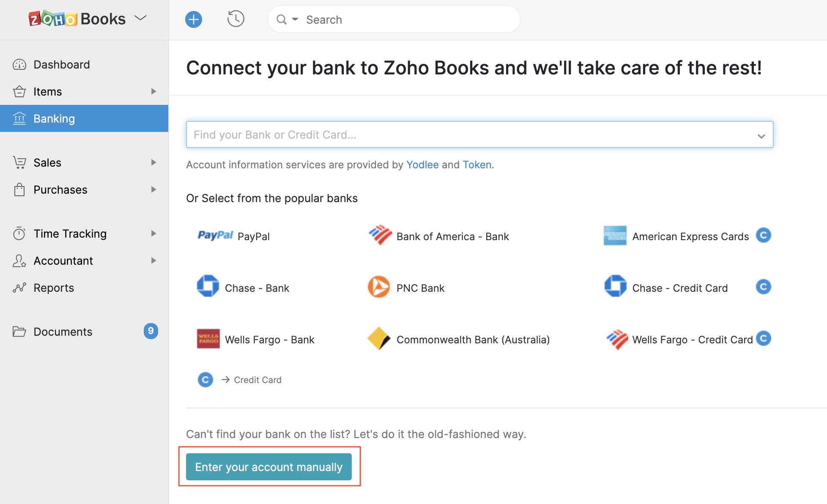
Task: Select American Express Cards option
Action: pos(690,236)
